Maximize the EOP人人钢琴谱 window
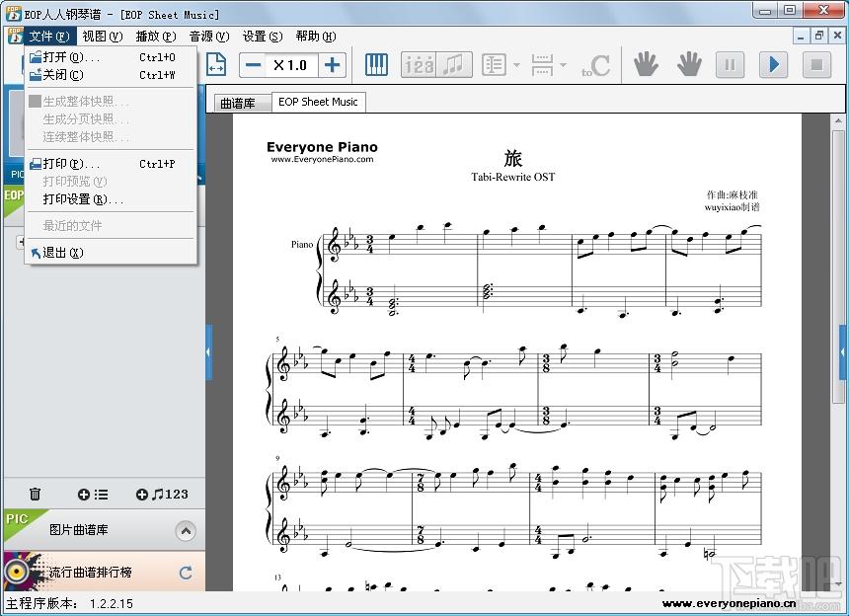 click(x=791, y=10)
